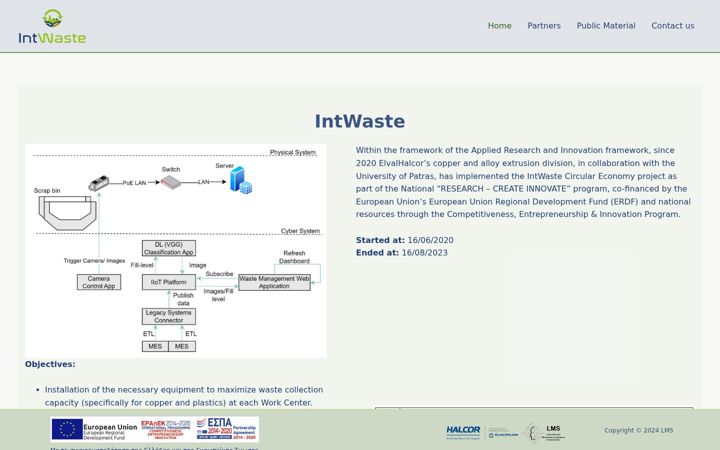Screen dimensions: 720x450
Task: Click the IIoT Platform box in the diagram
Action: point(169,282)
